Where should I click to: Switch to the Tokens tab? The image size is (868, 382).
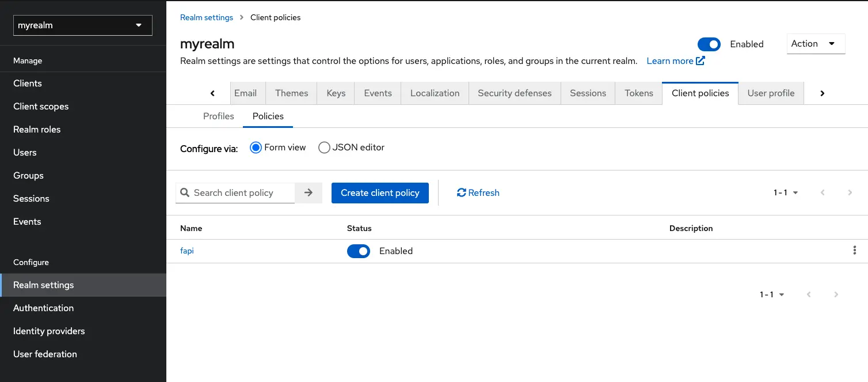coord(638,93)
